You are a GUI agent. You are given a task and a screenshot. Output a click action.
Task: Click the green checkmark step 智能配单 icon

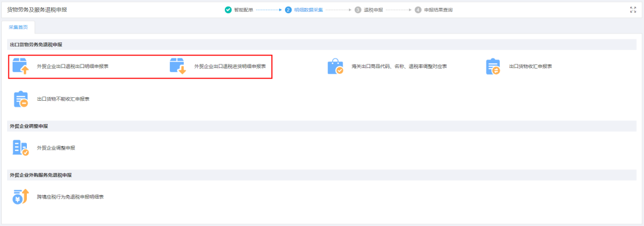pyautogui.click(x=228, y=10)
